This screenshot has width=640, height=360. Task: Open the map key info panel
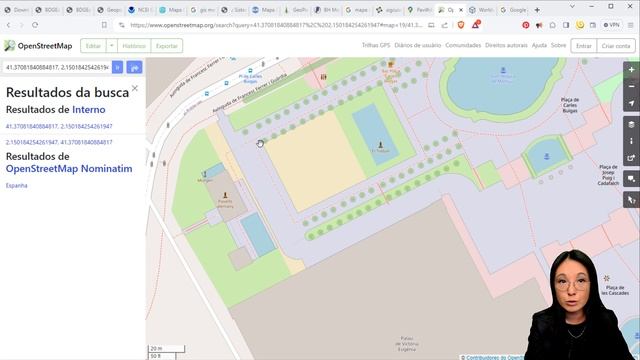(631, 141)
